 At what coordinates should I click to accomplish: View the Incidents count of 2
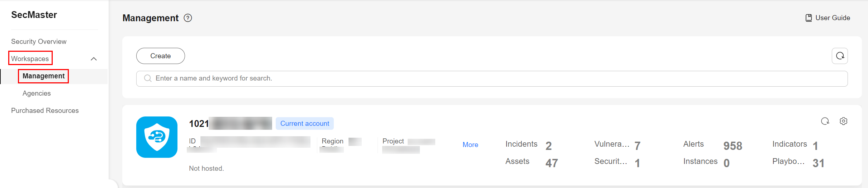point(549,146)
